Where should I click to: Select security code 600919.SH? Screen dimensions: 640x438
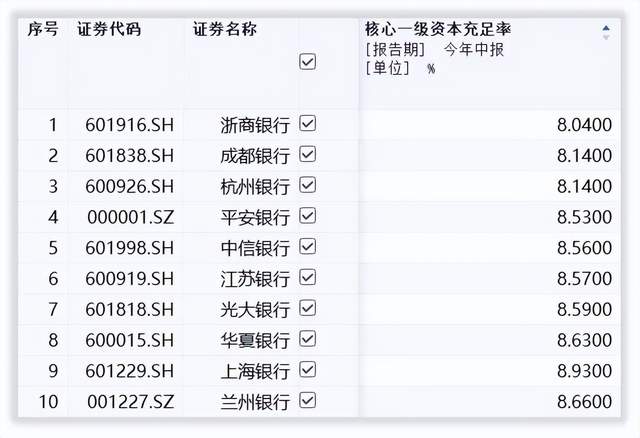tap(130, 279)
